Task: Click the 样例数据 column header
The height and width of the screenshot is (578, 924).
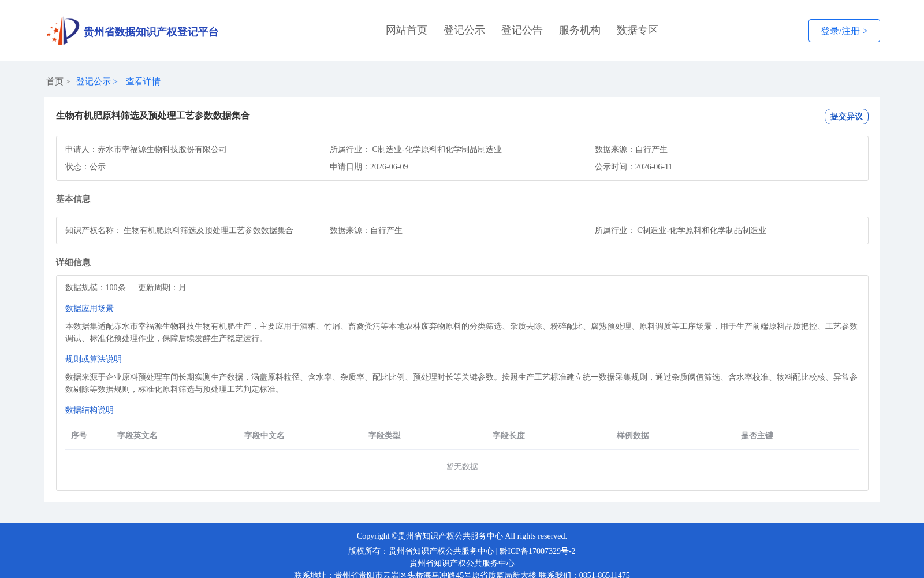Action: tap(633, 435)
